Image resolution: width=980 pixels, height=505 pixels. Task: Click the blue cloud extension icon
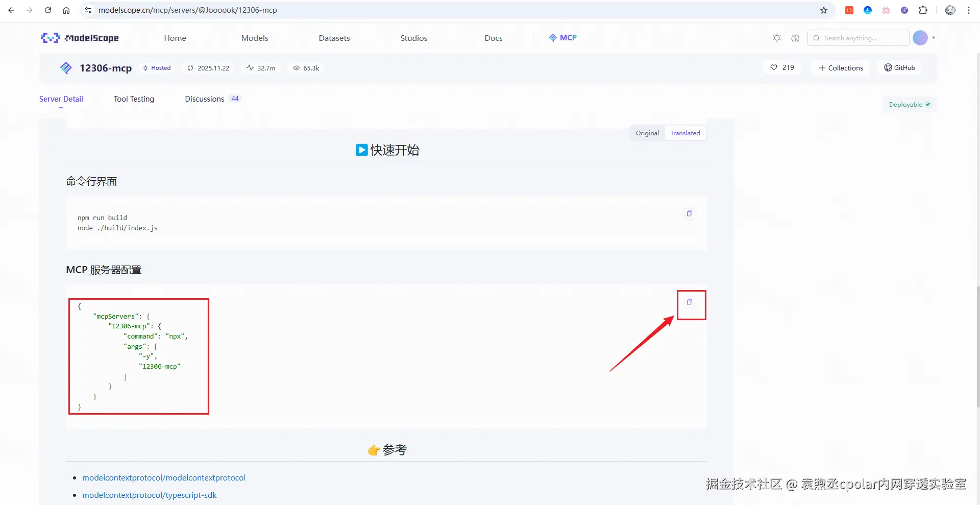click(x=868, y=10)
